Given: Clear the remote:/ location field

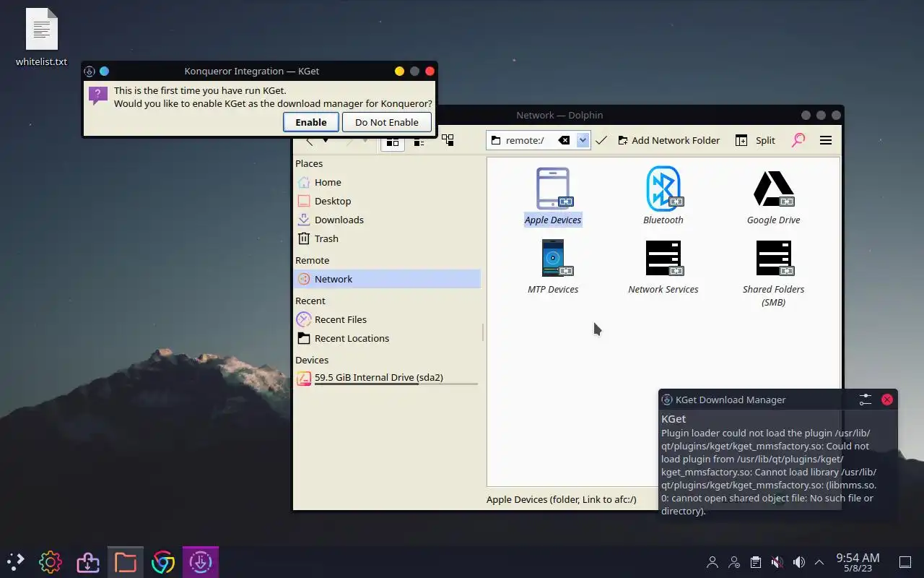Looking at the screenshot, I should [x=564, y=140].
